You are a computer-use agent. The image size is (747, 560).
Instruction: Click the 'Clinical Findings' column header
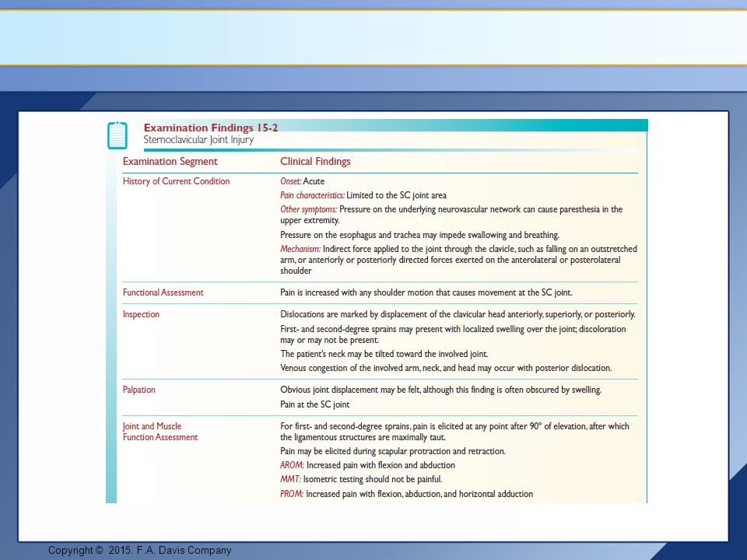315,162
